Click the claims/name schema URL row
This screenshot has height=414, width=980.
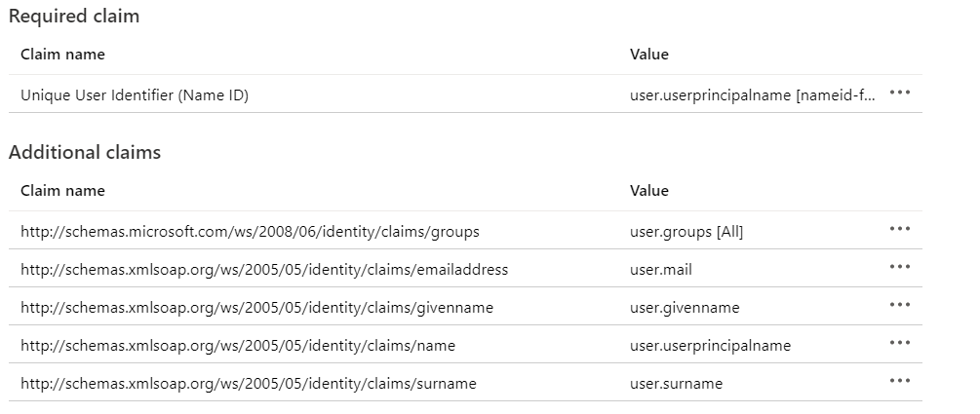pyautogui.click(x=237, y=345)
